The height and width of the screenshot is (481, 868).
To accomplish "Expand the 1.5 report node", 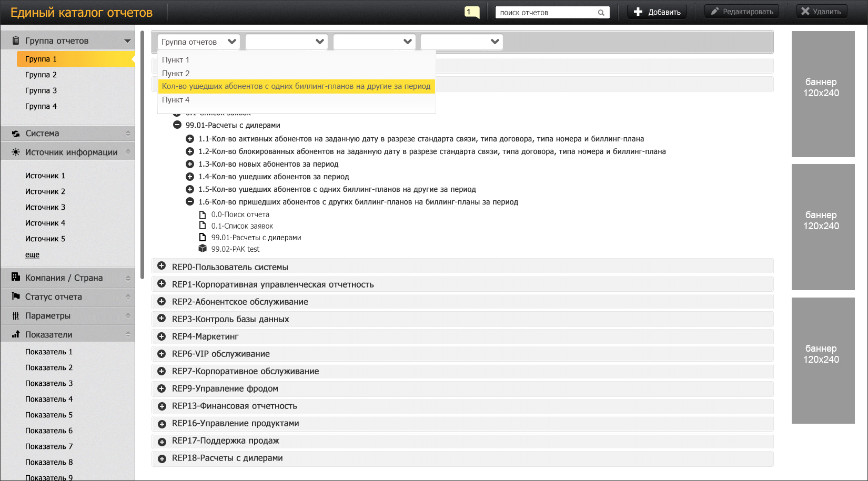I will pyautogui.click(x=190, y=189).
